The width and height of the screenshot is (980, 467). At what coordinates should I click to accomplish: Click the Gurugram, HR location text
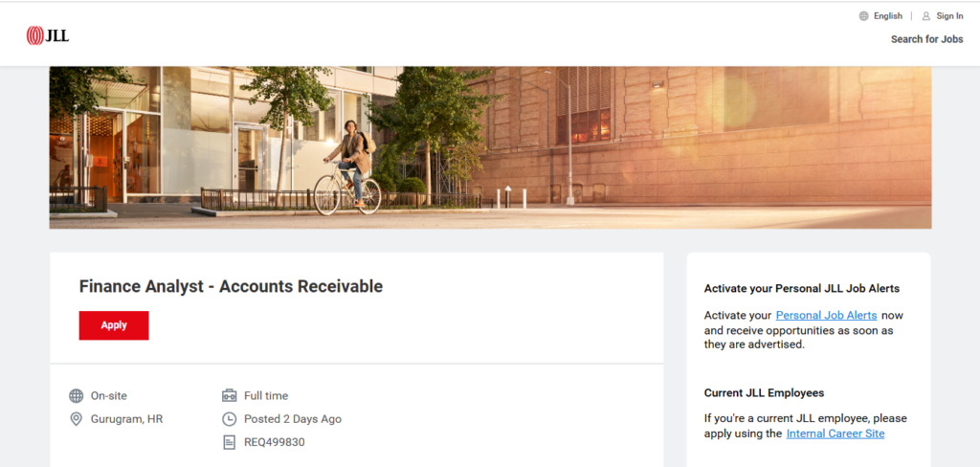click(127, 419)
